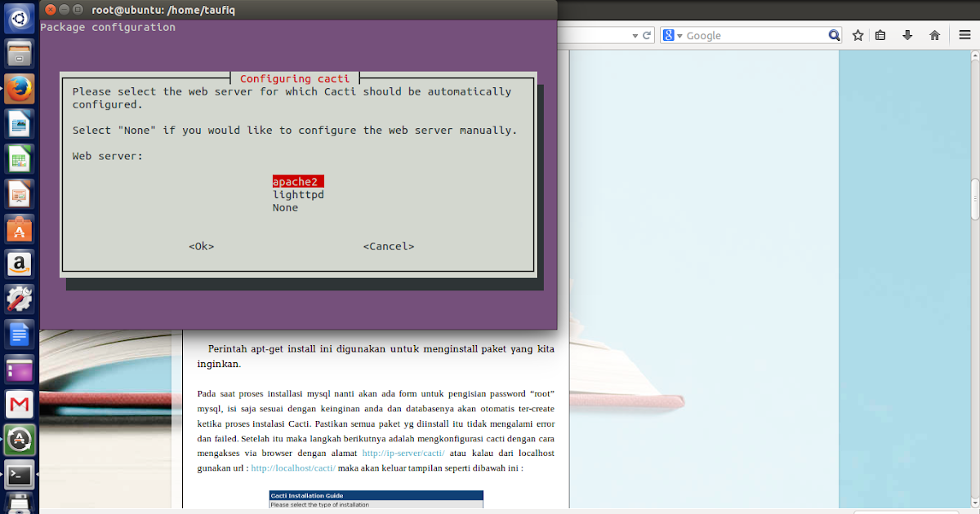Screen dimensions: 980x514
Task: Open the Software Updater launcher icon
Action: click(x=19, y=440)
